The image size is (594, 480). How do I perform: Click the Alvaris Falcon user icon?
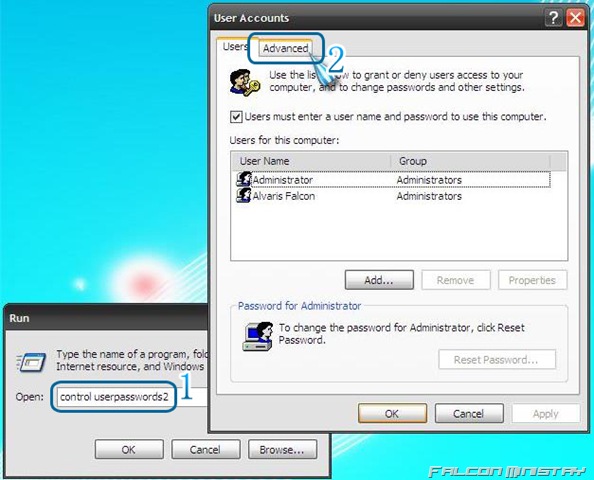[244, 195]
